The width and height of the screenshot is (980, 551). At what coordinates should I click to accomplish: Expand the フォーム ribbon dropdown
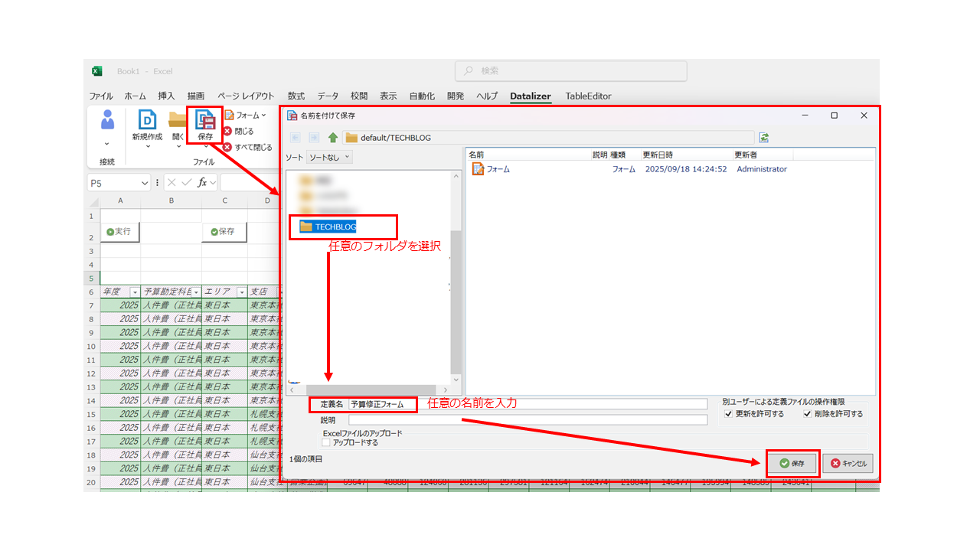point(247,116)
